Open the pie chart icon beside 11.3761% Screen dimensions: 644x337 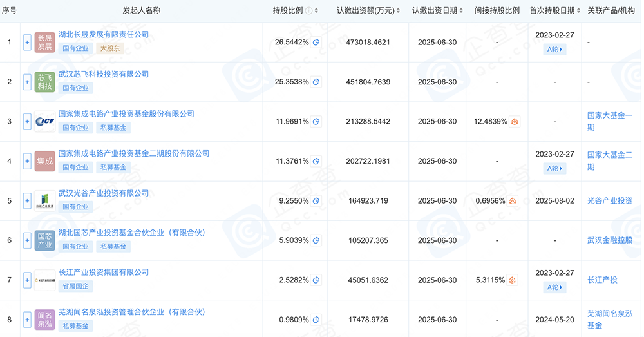tap(316, 162)
